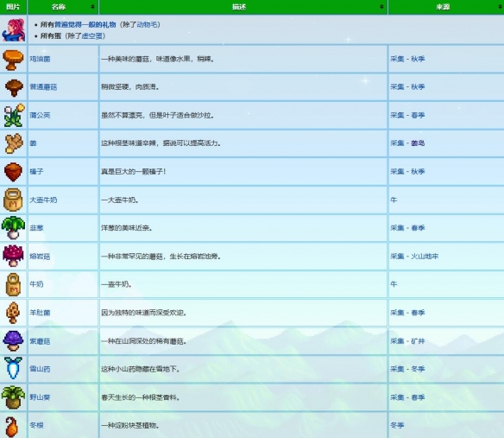Open the 熔岩菇 item name link
Viewport: 504px width, 438px height.
[x=40, y=257]
